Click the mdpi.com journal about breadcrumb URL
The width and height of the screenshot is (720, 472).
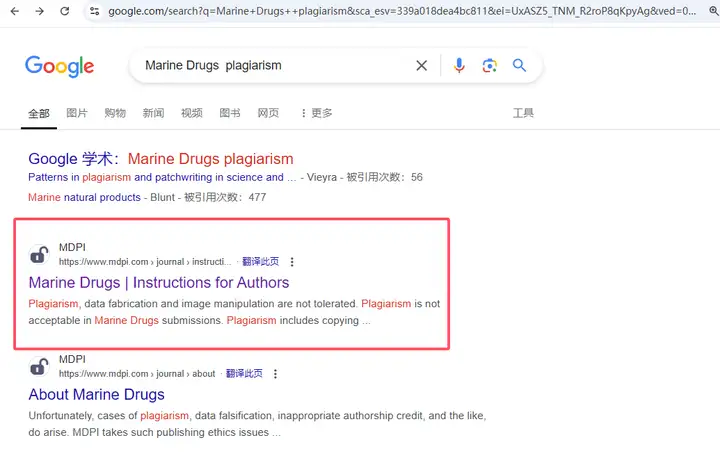(137, 374)
